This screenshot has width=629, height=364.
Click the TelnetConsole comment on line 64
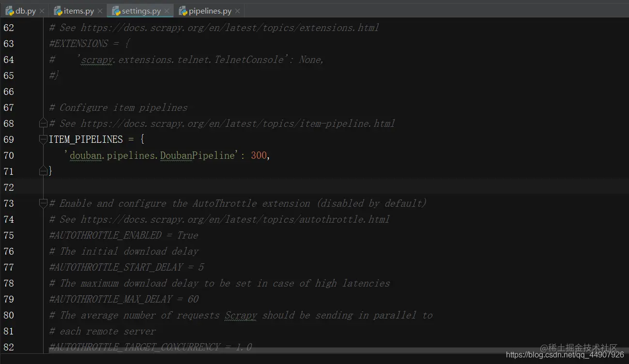point(186,60)
